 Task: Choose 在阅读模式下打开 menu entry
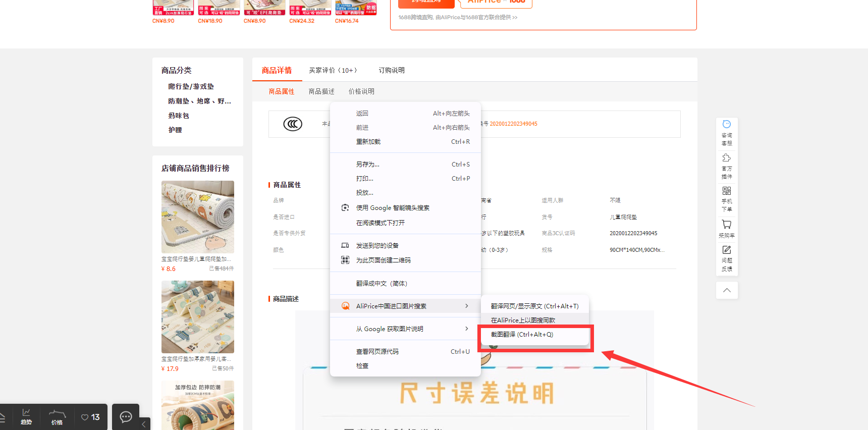[405, 223]
